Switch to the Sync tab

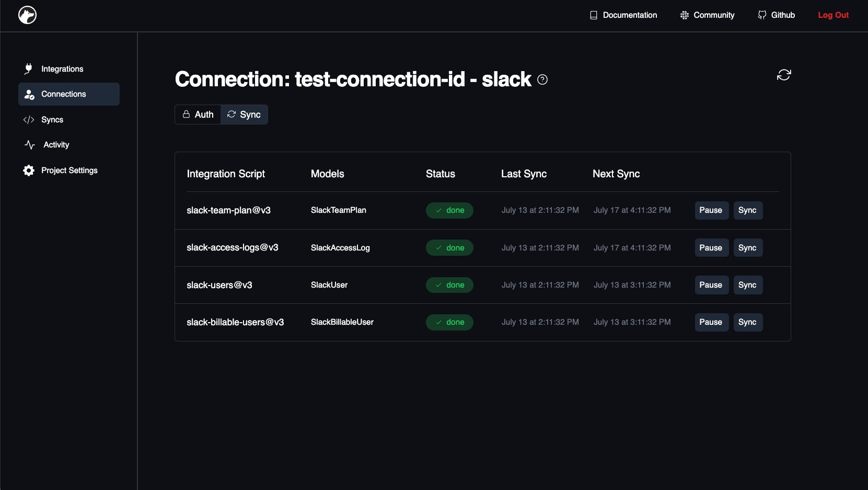pos(244,115)
